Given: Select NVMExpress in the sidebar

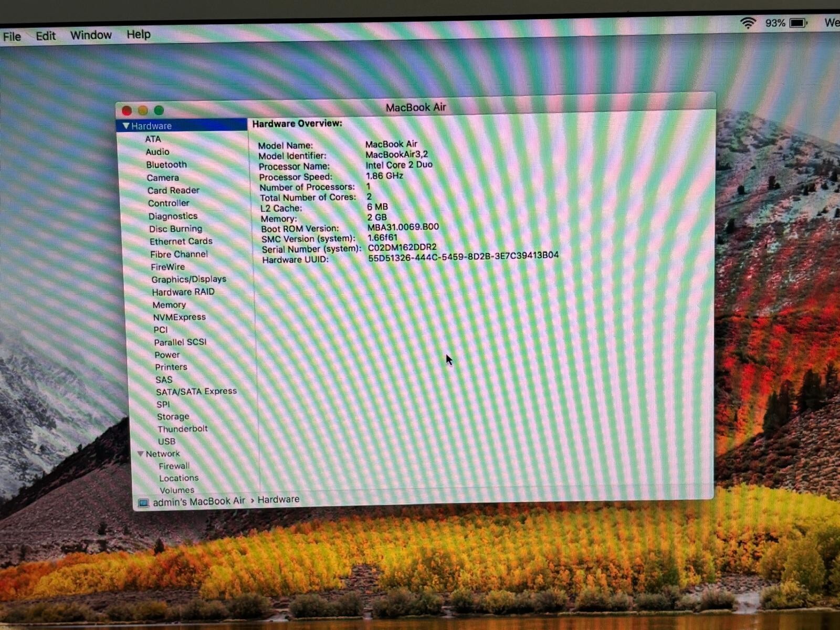Looking at the screenshot, I should 180,317.
